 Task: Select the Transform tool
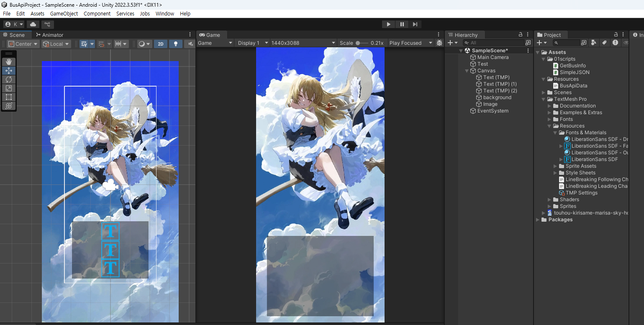click(9, 106)
